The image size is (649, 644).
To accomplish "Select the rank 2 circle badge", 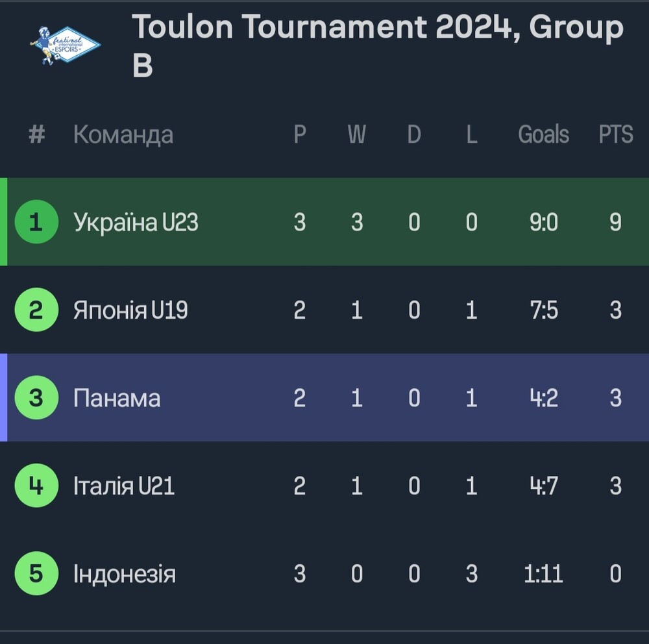I will pyautogui.click(x=36, y=310).
